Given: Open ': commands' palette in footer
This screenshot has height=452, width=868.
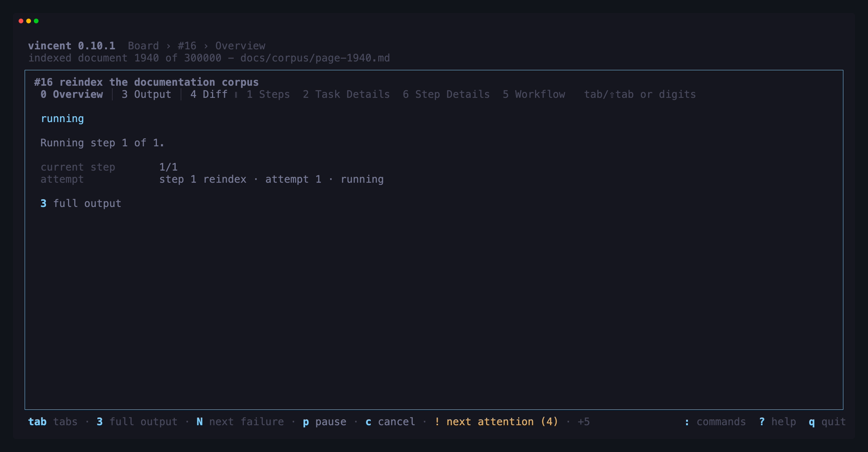Looking at the screenshot, I should coord(715,422).
